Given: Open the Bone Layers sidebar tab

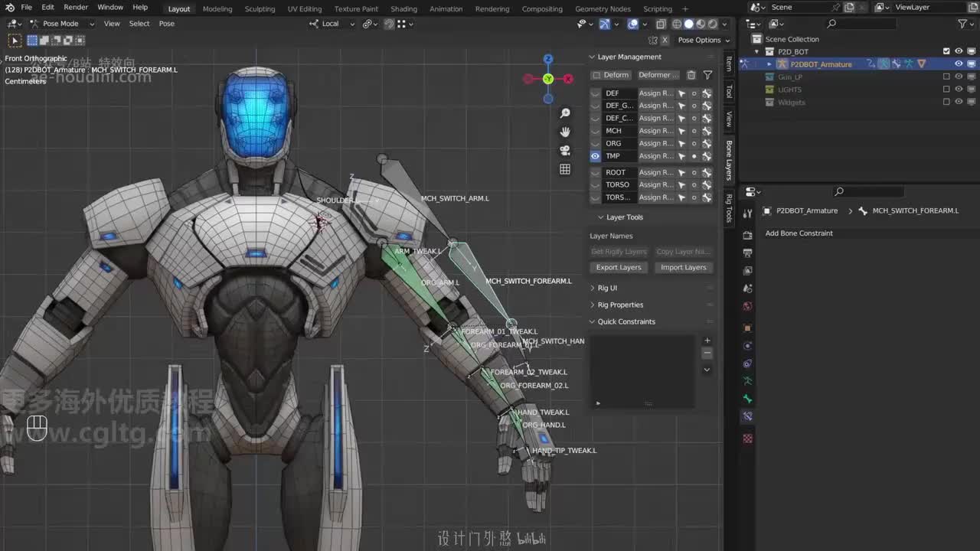Looking at the screenshot, I should (729, 159).
